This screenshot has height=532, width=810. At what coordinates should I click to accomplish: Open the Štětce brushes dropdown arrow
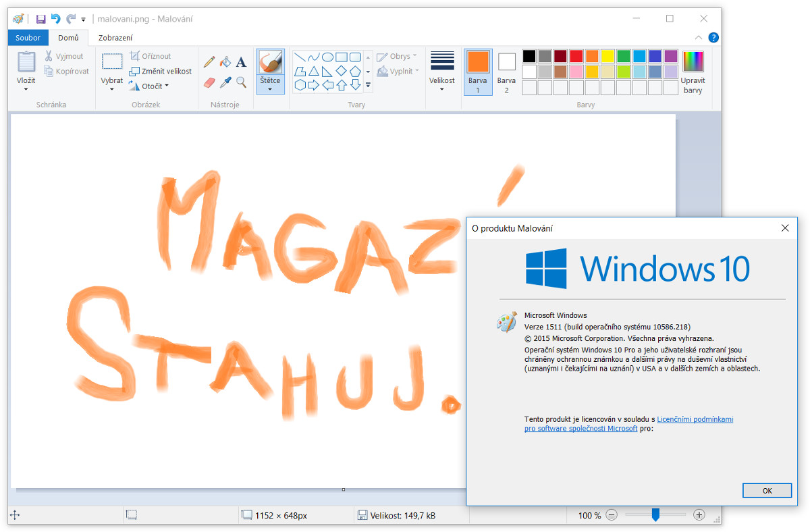[270, 88]
